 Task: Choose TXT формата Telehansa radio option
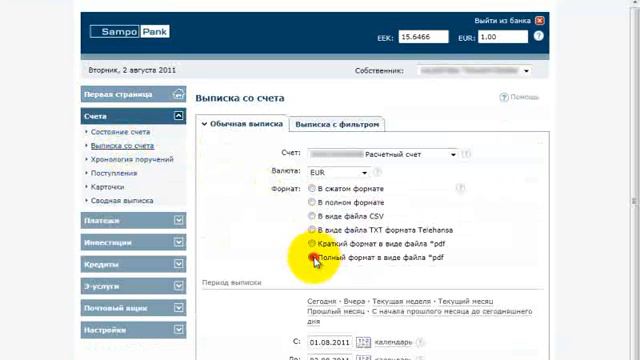[312, 229]
